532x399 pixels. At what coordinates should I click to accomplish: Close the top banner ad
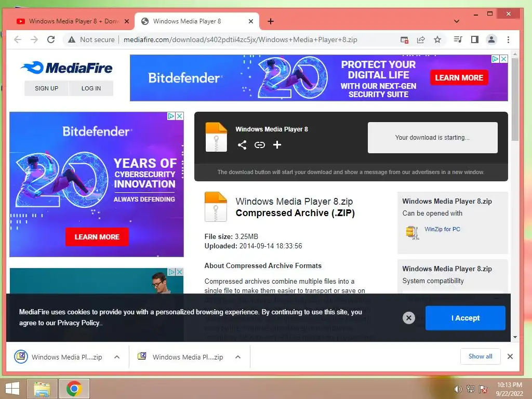pos(504,59)
